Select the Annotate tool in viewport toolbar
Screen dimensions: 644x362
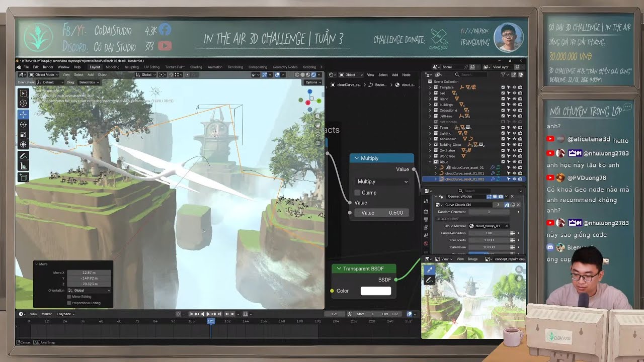point(23,156)
